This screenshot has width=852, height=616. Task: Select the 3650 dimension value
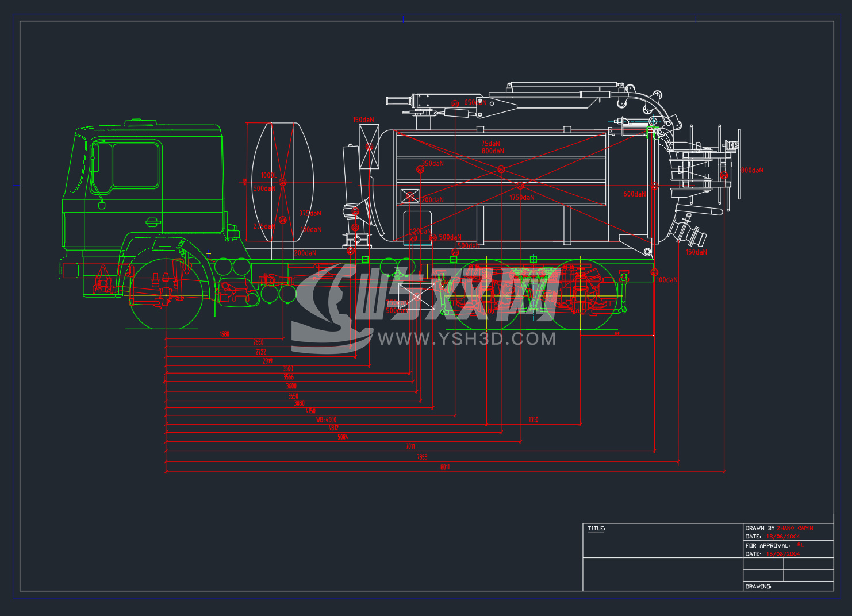[293, 396]
